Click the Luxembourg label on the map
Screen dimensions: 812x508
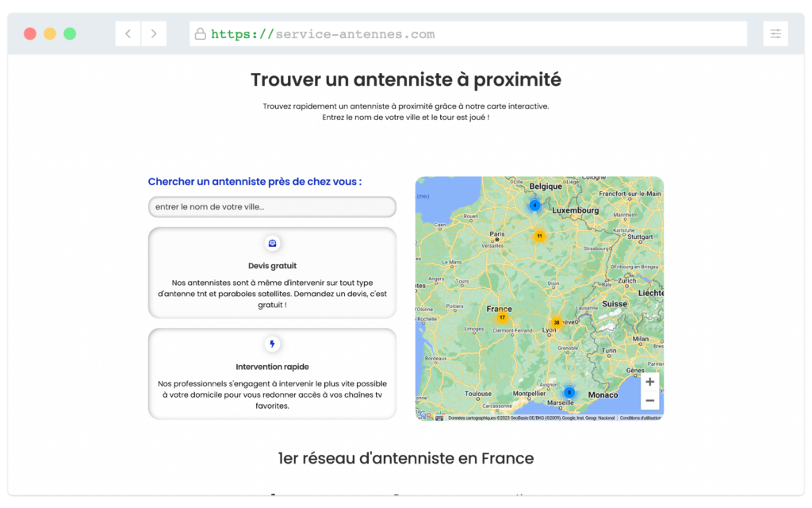click(576, 210)
